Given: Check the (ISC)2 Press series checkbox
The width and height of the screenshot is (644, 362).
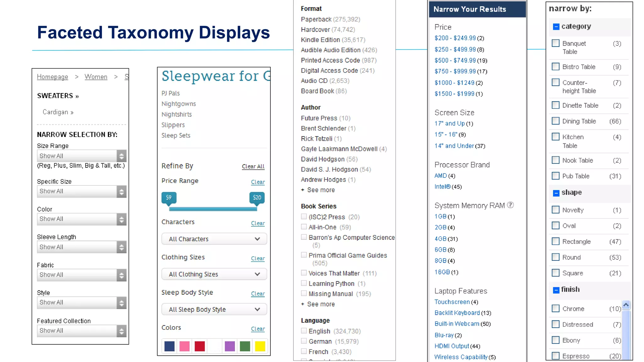Looking at the screenshot, I should pos(304,216).
